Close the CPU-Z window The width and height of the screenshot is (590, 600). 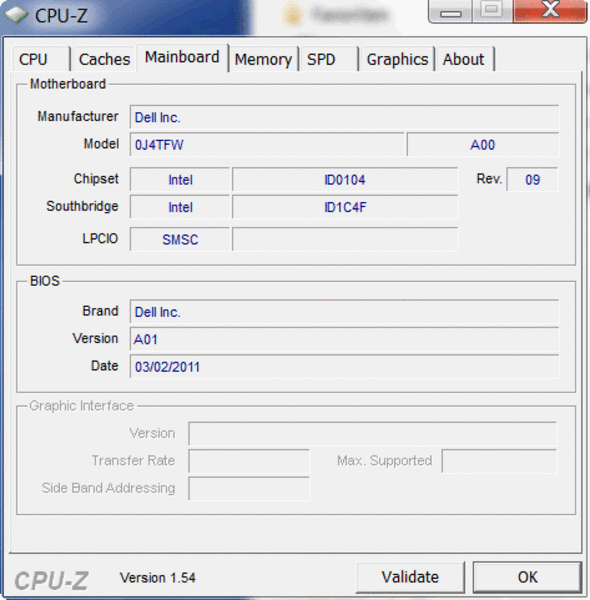point(550,11)
